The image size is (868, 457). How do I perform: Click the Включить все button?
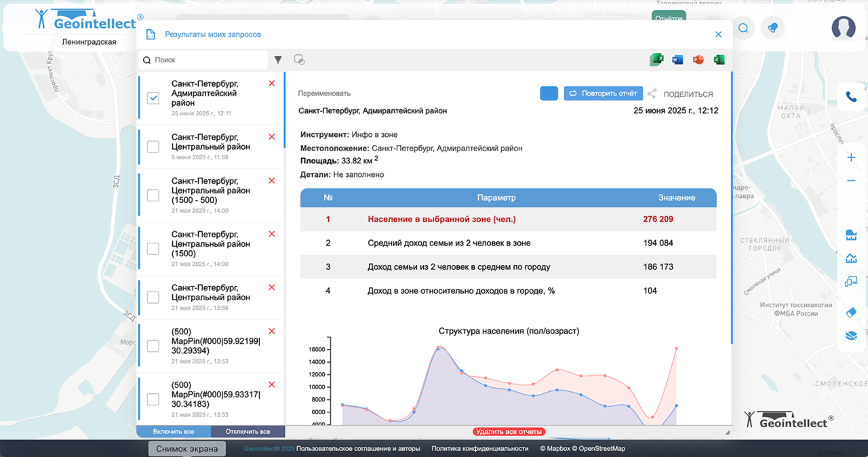pos(174,431)
